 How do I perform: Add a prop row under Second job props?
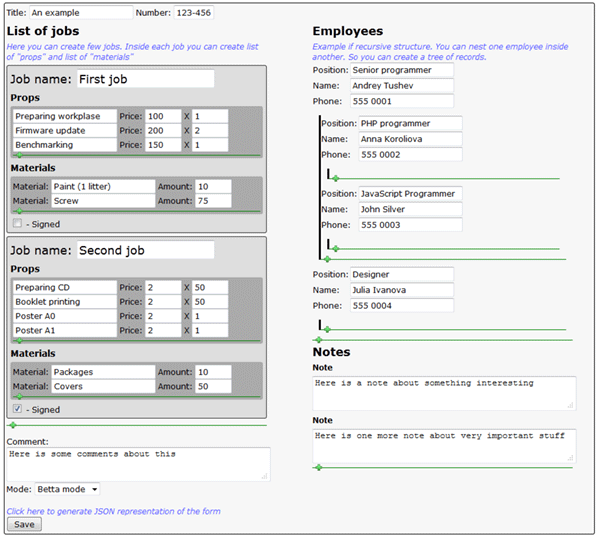[x=19, y=340]
